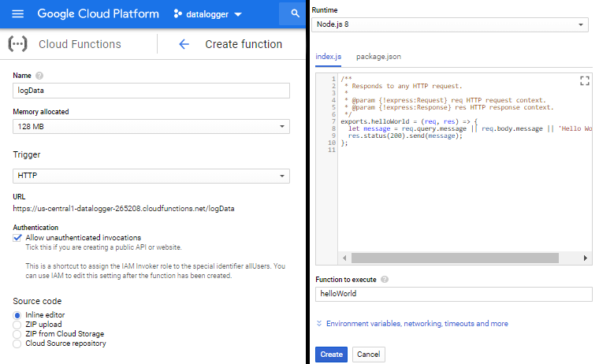Image resolution: width=599 pixels, height=364 pixels.
Task: Click line number 11 in editor gutter
Action: 332,150
